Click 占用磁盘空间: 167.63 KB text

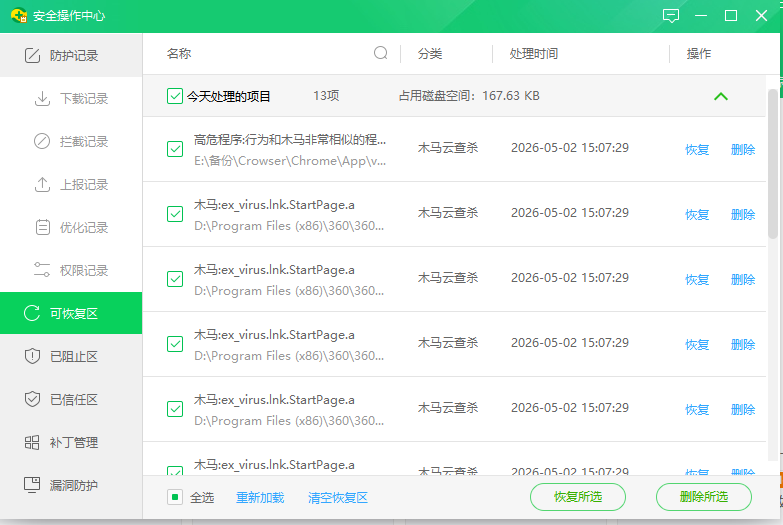(469, 95)
